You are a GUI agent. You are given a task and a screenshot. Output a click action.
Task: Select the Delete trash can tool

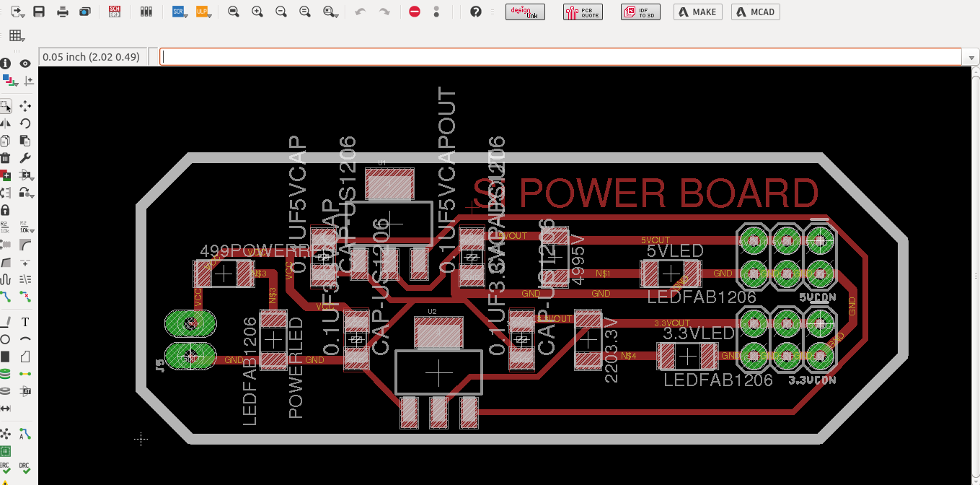[x=5, y=158]
